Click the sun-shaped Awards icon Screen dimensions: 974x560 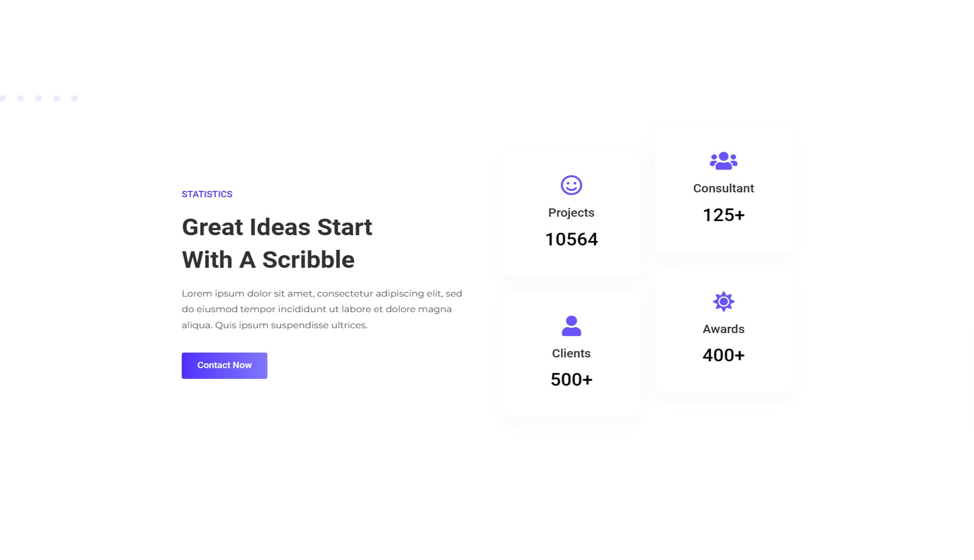723,301
